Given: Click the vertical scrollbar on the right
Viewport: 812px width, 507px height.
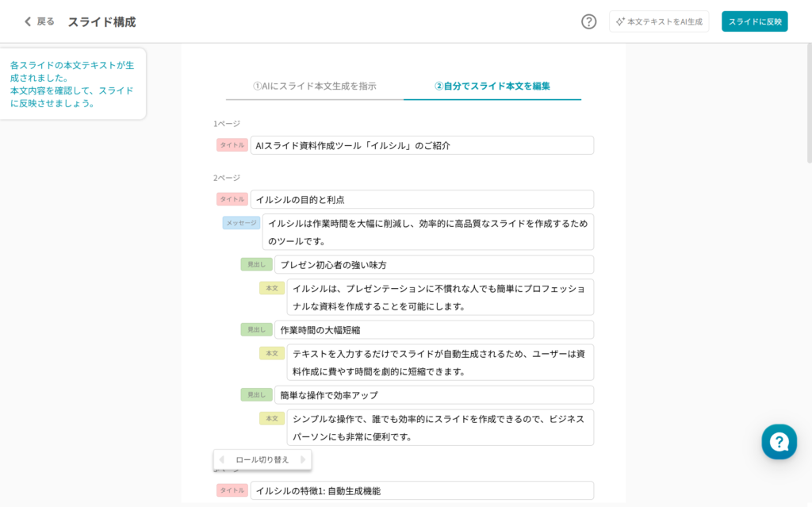Looking at the screenshot, I should [x=808, y=103].
